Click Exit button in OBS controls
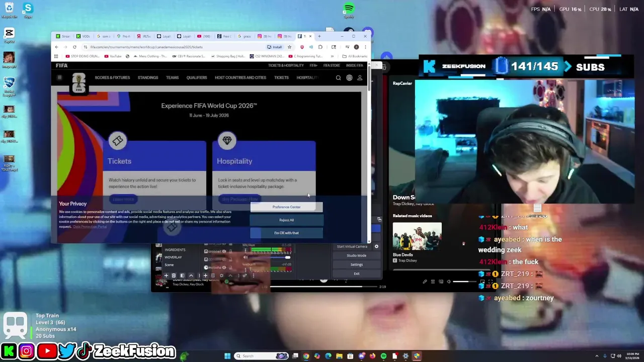 356,274
